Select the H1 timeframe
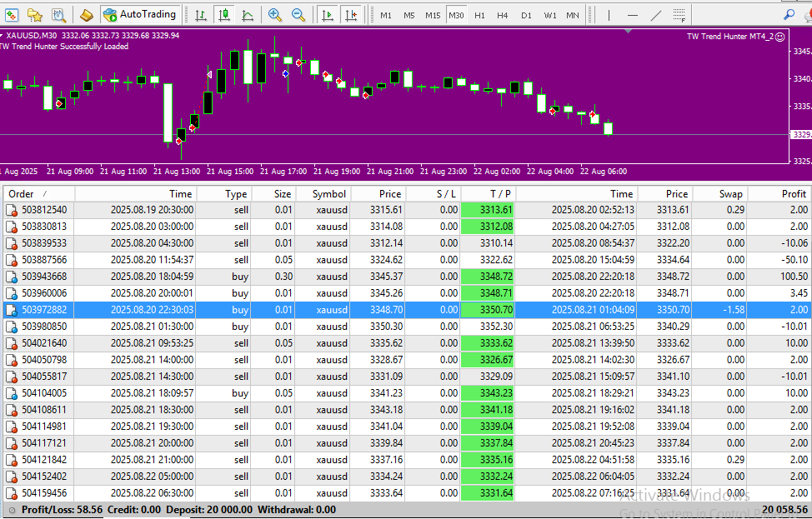Viewport: 812px width, 519px height. pyautogui.click(x=479, y=16)
